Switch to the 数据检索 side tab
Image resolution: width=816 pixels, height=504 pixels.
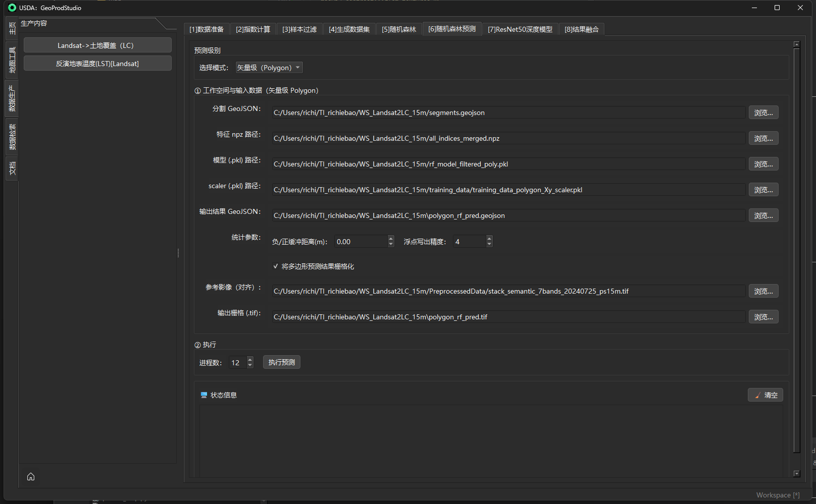coord(12,137)
